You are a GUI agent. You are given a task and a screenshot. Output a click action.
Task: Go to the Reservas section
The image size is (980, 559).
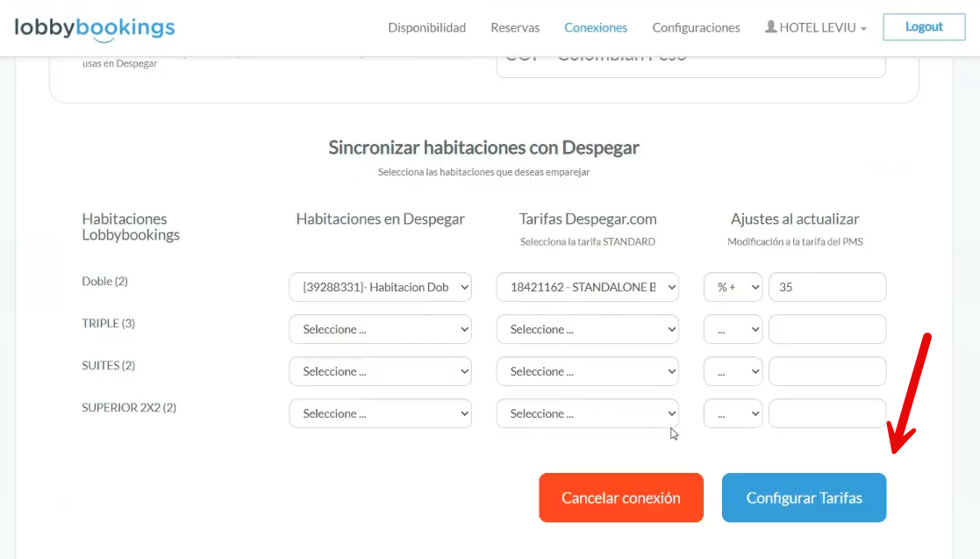pyautogui.click(x=515, y=27)
